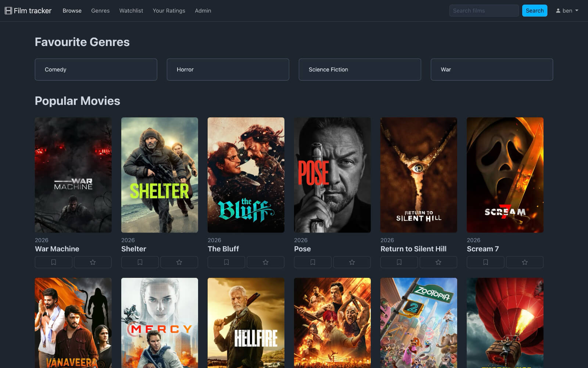Click the star rating icon under Shelter

179,262
